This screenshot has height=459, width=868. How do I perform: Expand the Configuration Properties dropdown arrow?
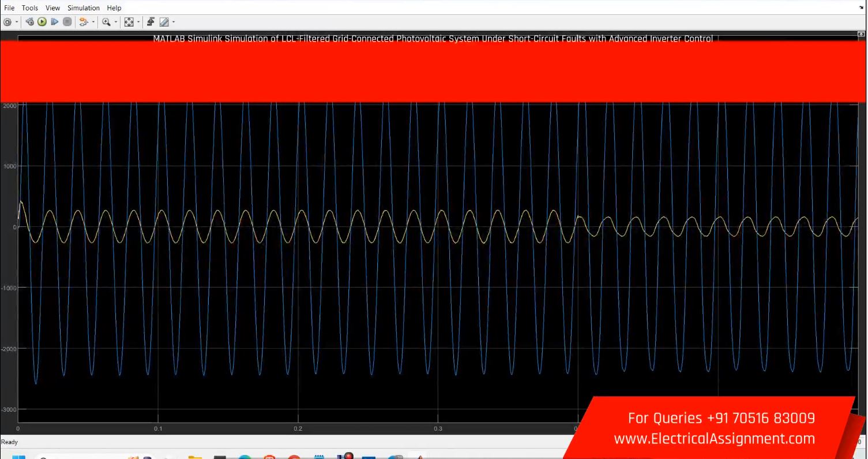pyautogui.click(x=16, y=23)
